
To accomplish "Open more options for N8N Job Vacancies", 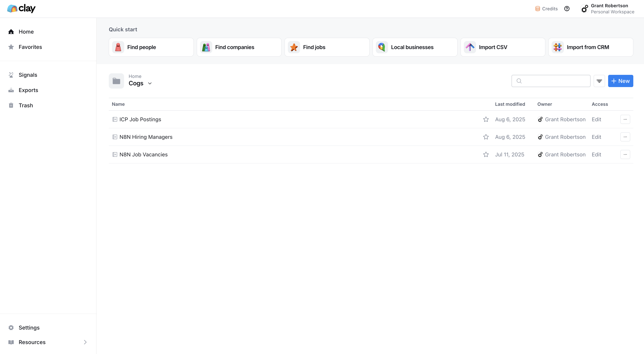I will tap(625, 154).
